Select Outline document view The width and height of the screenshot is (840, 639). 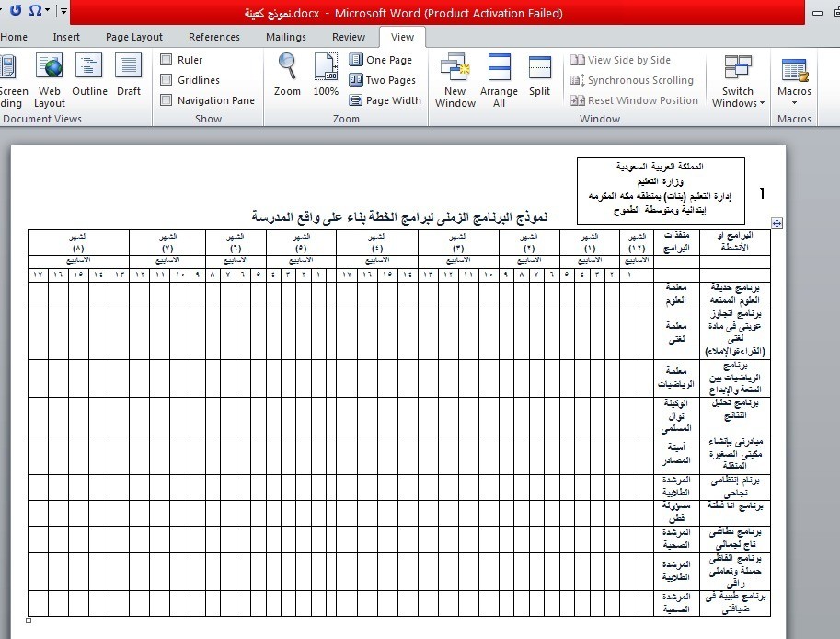click(x=89, y=76)
